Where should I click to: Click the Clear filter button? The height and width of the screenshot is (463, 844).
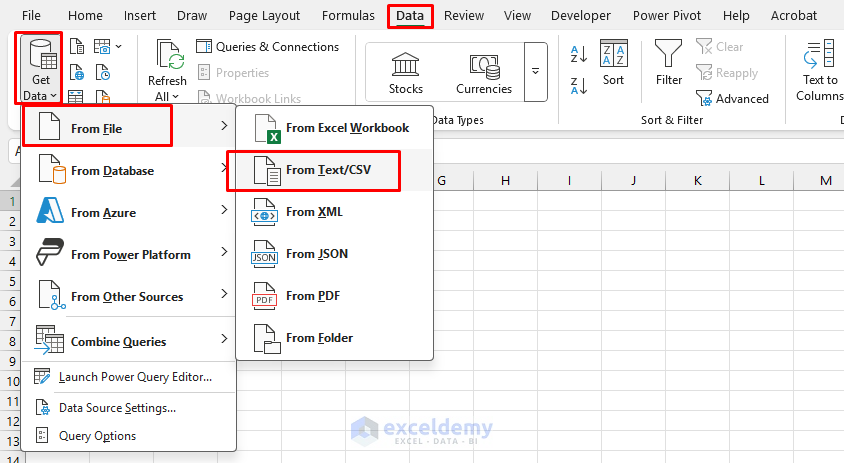click(719, 47)
